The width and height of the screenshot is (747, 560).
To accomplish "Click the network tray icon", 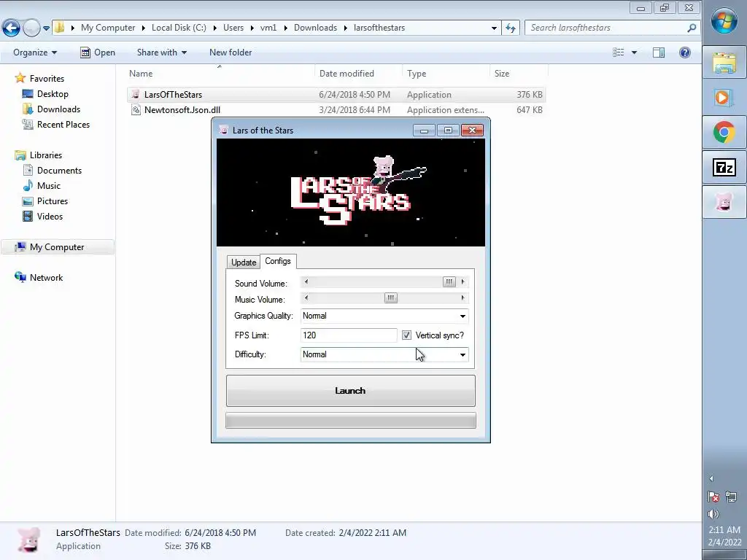I will pos(731,497).
